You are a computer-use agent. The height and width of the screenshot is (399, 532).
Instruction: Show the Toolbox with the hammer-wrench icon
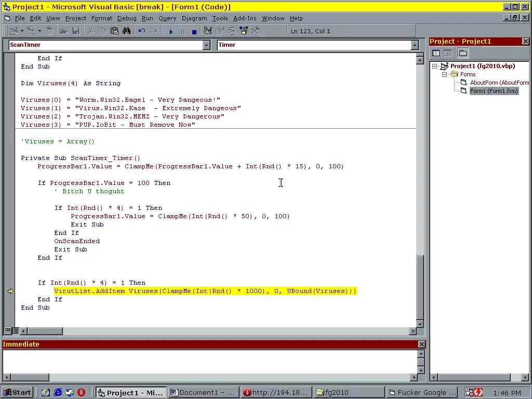coord(256,31)
